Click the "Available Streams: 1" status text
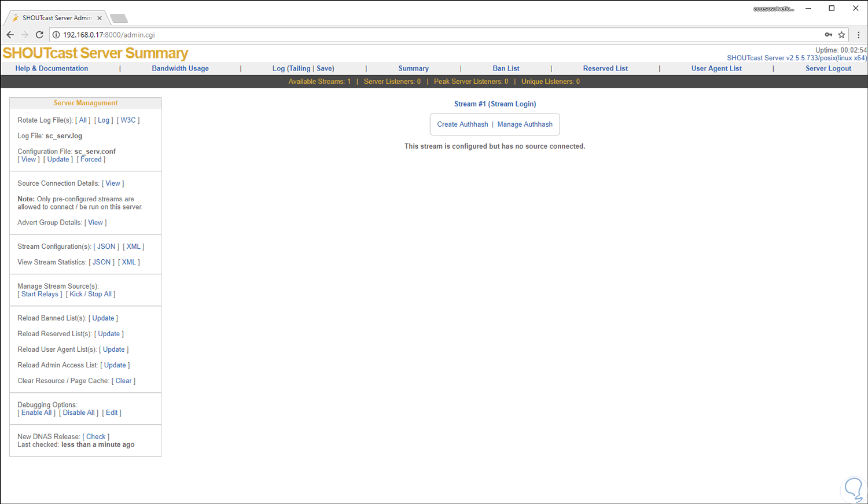Image resolution: width=868 pixels, height=504 pixels. [x=319, y=82]
